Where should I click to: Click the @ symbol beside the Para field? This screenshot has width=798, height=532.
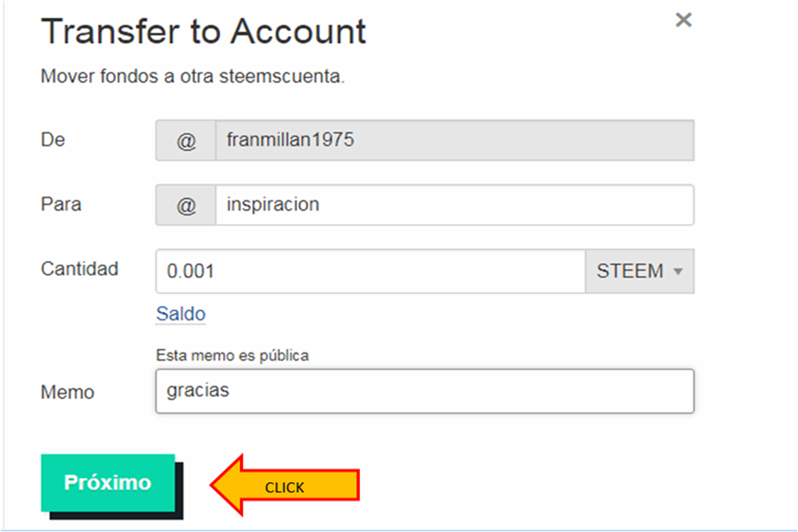tap(186, 205)
